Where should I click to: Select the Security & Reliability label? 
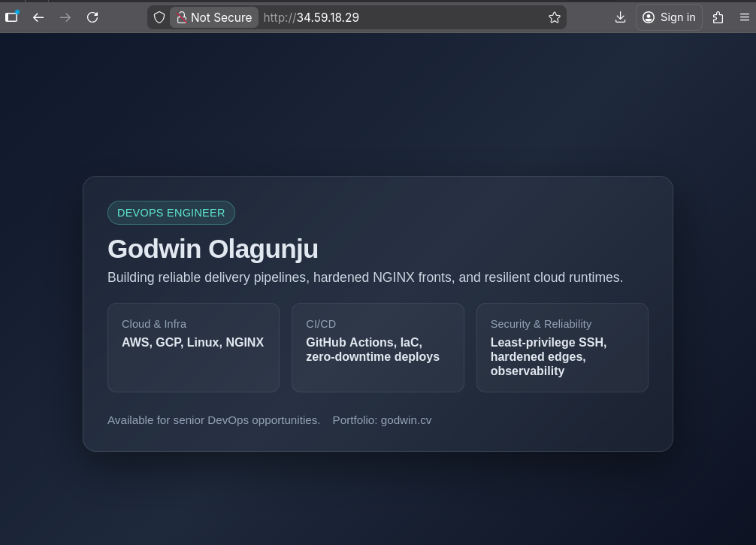pos(541,324)
